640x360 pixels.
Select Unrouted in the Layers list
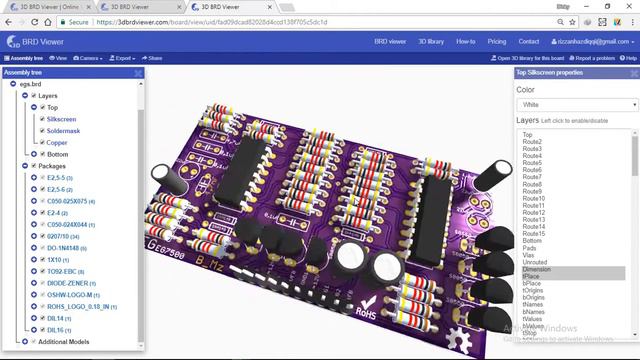[534, 262]
